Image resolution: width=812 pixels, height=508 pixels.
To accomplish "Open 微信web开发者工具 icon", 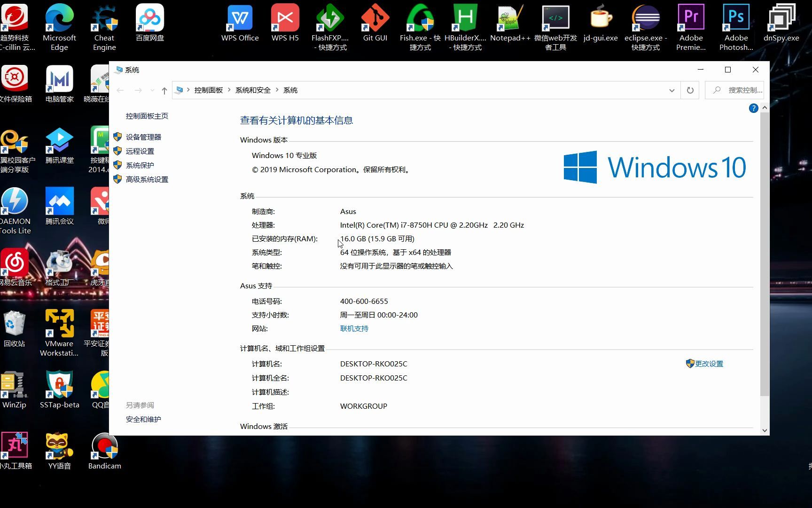I will coord(555,27).
